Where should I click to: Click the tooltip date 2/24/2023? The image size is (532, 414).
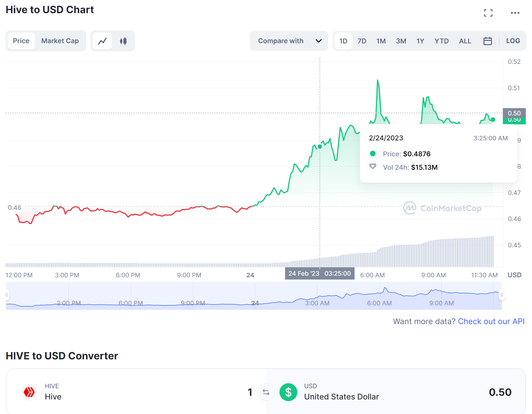pos(386,138)
